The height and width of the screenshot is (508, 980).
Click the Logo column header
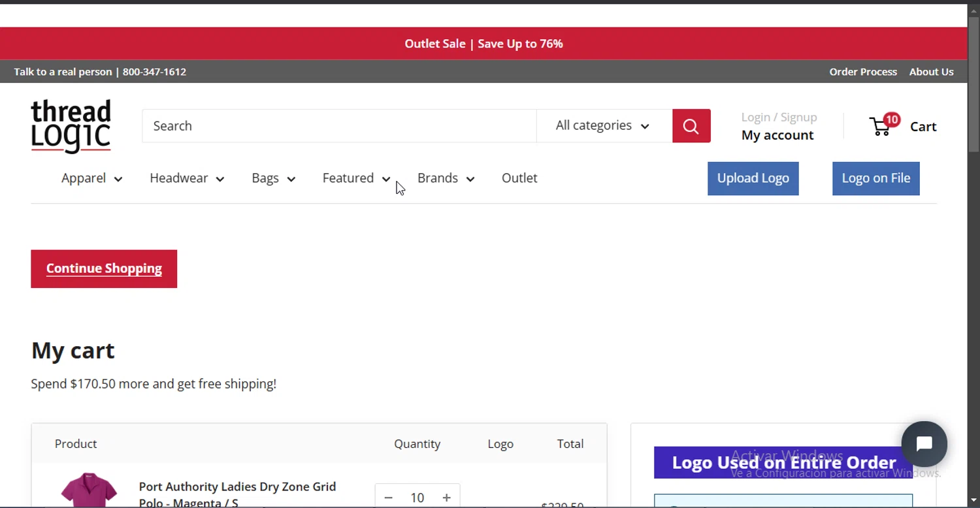coord(500,444)
